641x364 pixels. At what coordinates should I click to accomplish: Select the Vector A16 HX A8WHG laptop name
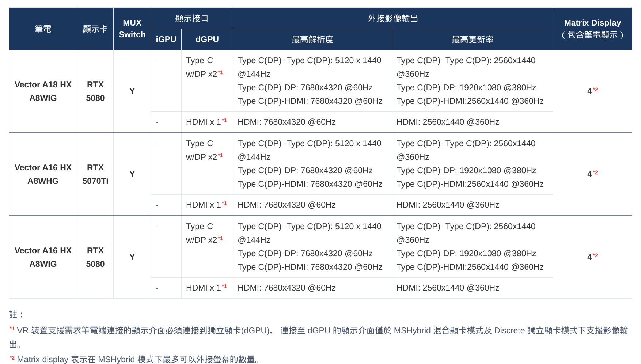pos(43,174)
